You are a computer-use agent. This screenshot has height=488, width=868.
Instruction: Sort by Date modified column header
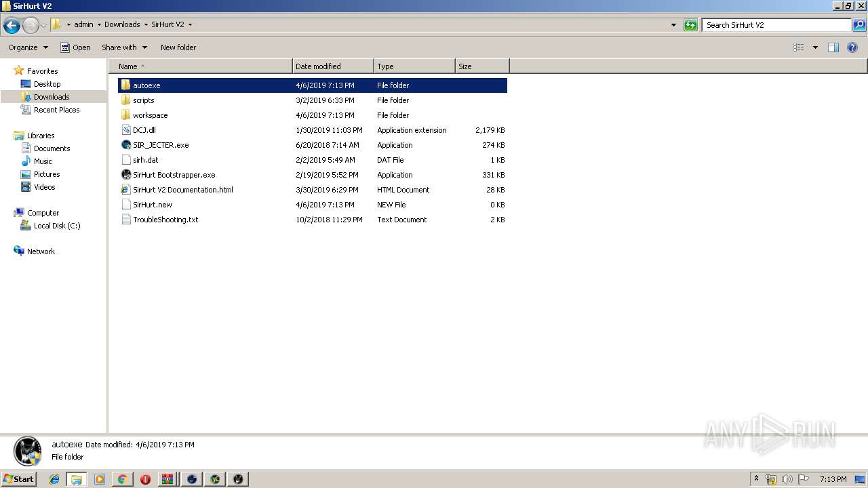click(333, 66)
